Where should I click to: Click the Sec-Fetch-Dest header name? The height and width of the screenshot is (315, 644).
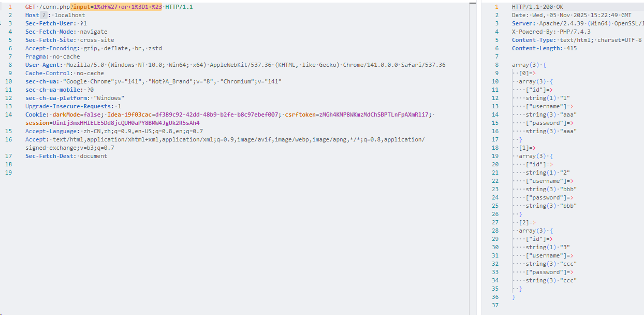(50, 156)
